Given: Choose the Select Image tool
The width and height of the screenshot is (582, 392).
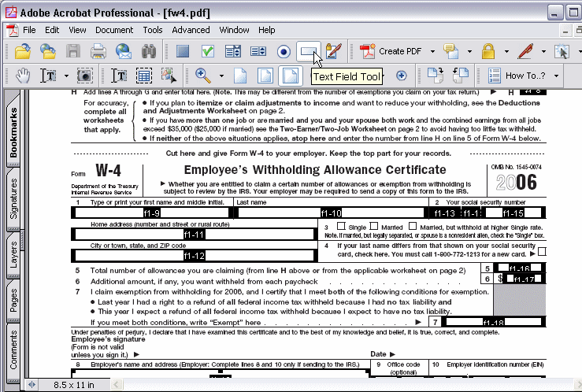Looking at the screenshot, I should 169,76.
